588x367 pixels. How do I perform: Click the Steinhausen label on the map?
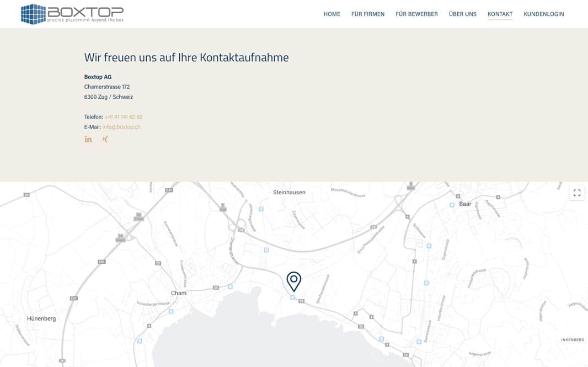(x=289, y=193)
